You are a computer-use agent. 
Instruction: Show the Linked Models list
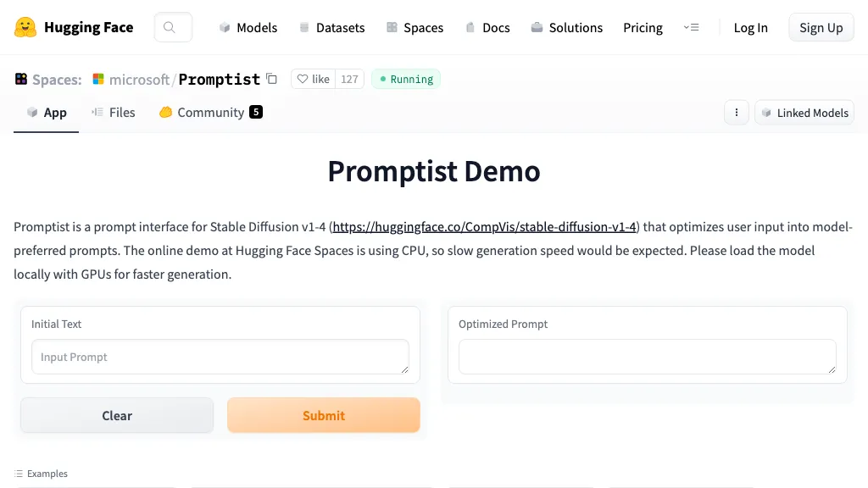tap(804, 113)
